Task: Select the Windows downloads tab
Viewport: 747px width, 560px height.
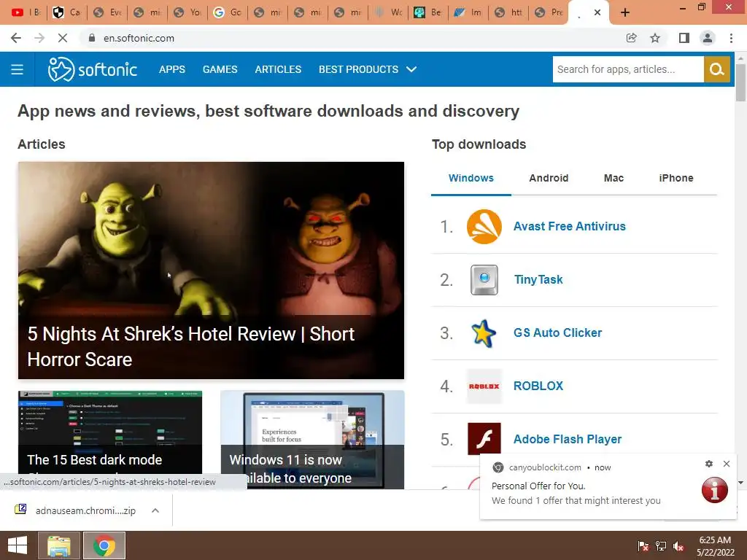Action: pos(471,178)
